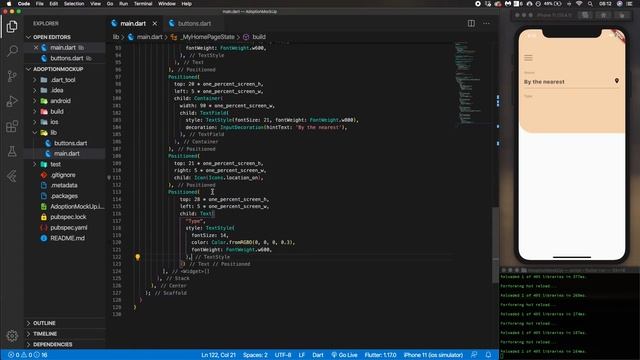The width and height of the screenshot is (640, 360).
Task: Click the UTF-8 encoding selector
Action: tap(283, 355)
